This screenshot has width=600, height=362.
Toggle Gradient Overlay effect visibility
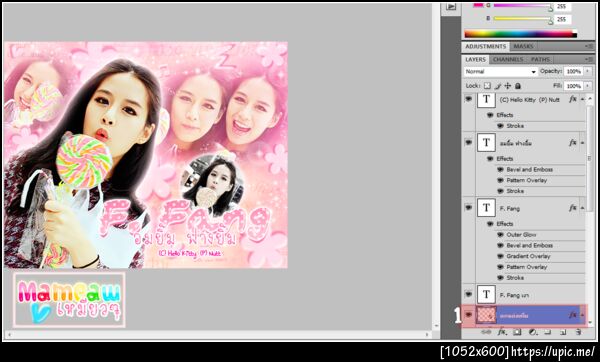pos(500,256)
